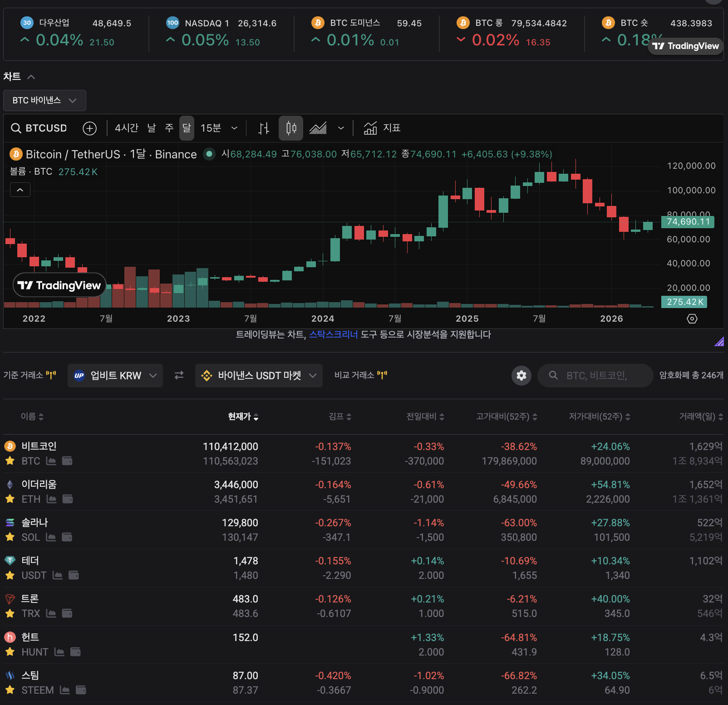Screen dimensions: 728x705
Task: Switch chart interval to 달
Action: coord(187,128)
